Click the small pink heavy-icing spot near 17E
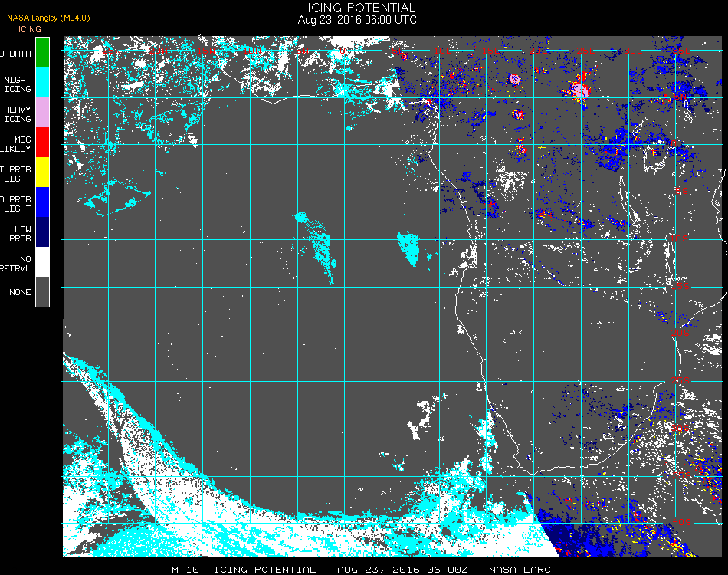728x575 pixels. (514, 79)
